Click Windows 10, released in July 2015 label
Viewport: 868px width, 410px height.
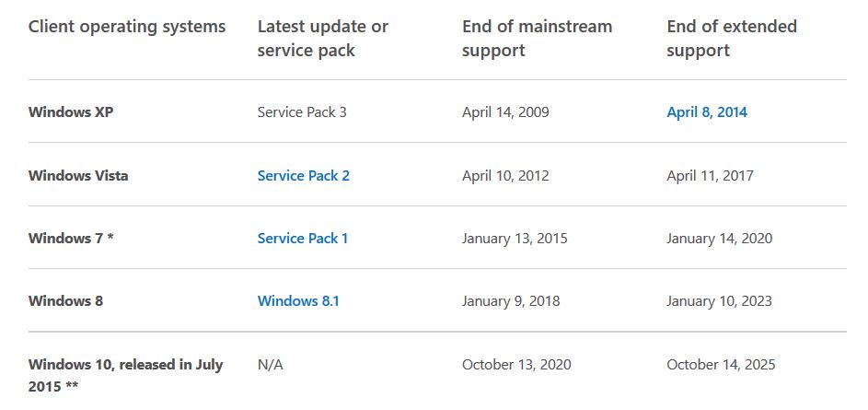pyautogui.click(x=126, y=375)
